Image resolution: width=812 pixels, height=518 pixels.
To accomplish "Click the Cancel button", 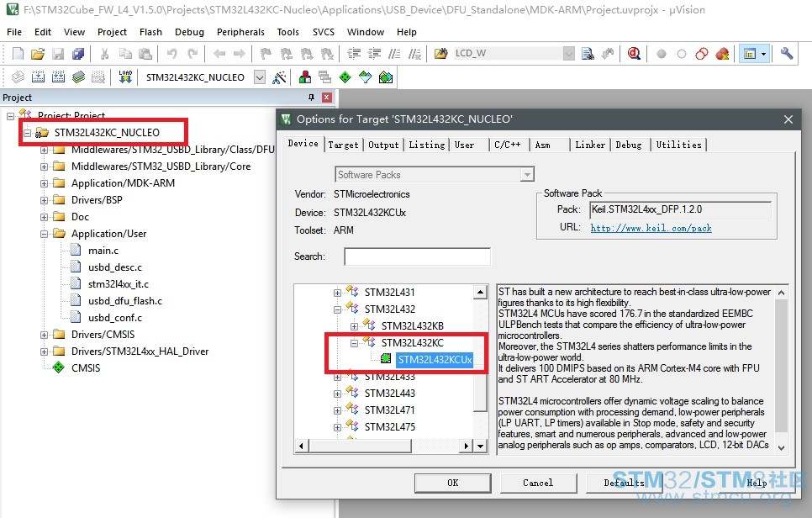I will coord(538,483).
